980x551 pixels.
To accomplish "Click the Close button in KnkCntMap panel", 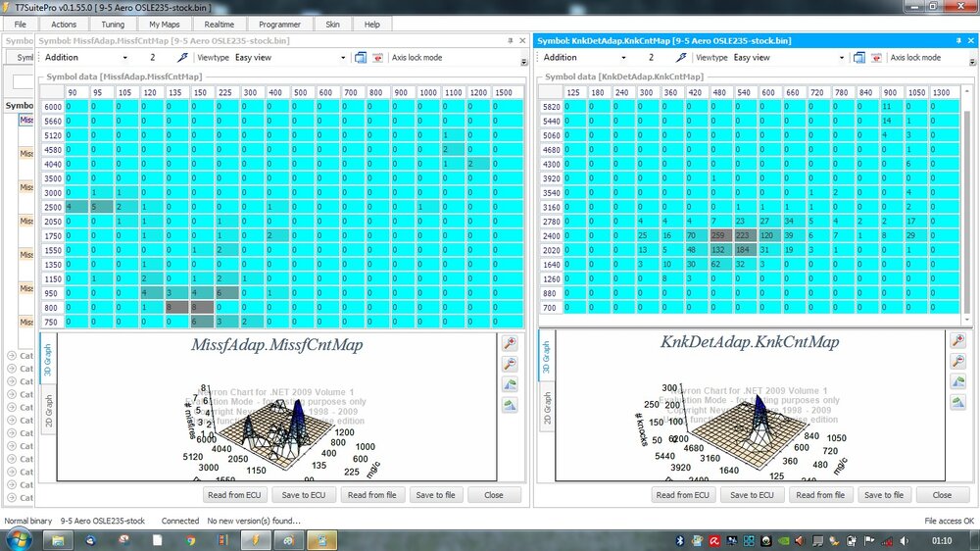I will click(x=942, y=495).
